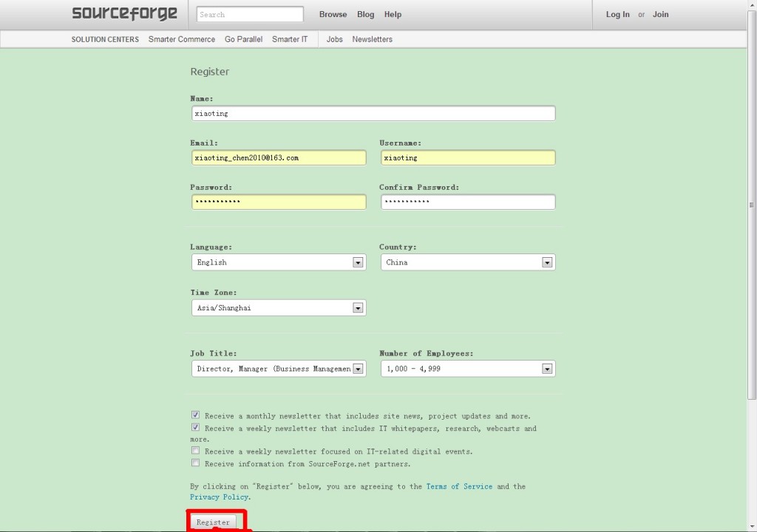This screenshot has width=757, height=532.
Task: Click the Register page heading
Action: (x=209, y=72)
